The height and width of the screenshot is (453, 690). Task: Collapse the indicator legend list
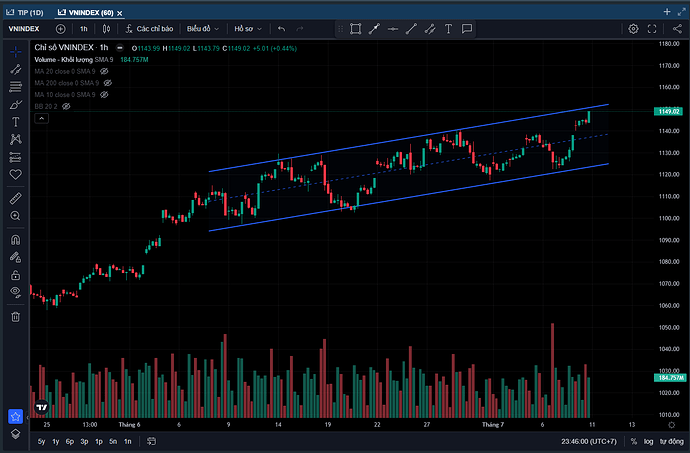click(x=41, y=119)
